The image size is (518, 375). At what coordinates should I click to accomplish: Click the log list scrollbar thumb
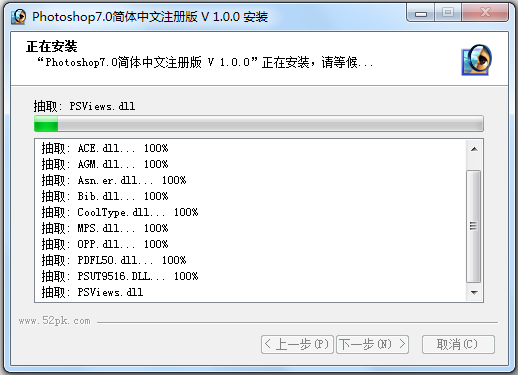pyautogui.click(x=474, y=226)
